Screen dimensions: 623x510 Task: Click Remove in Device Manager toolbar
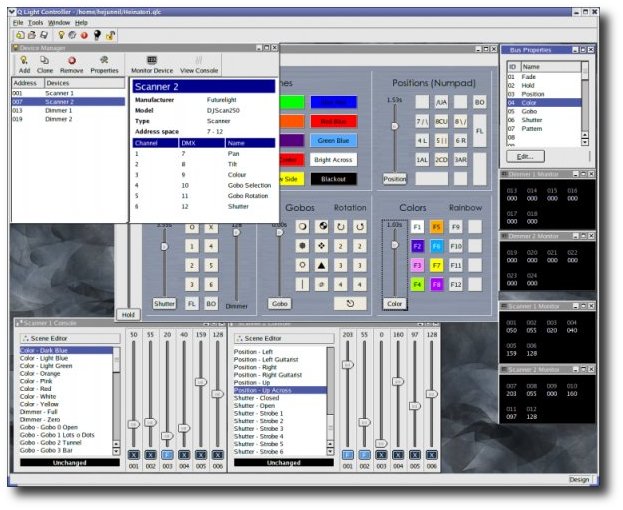pos(72,65)
